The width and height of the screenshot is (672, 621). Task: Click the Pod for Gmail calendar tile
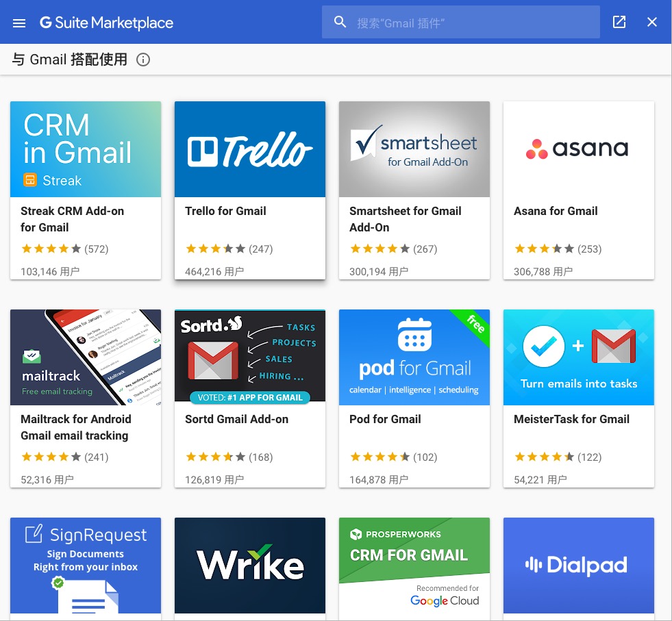(414, 357)
